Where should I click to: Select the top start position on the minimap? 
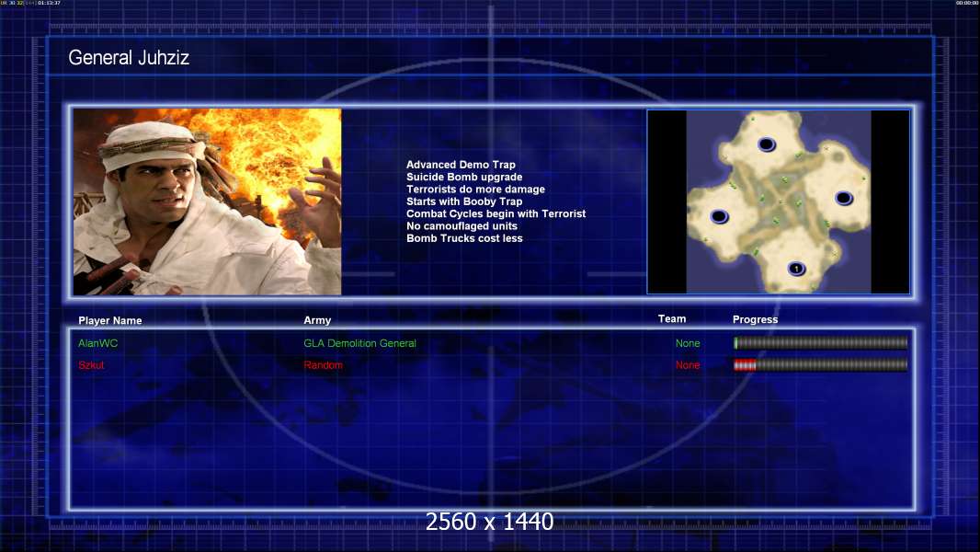tap(767, 145)
